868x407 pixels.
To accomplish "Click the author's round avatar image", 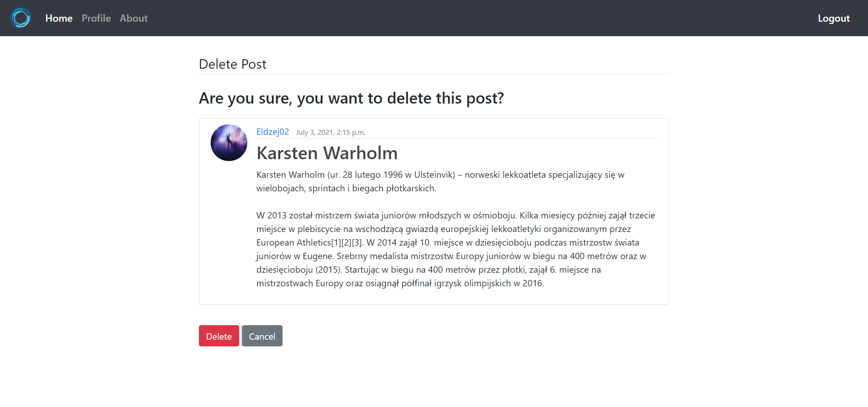I will pos(229,143).
